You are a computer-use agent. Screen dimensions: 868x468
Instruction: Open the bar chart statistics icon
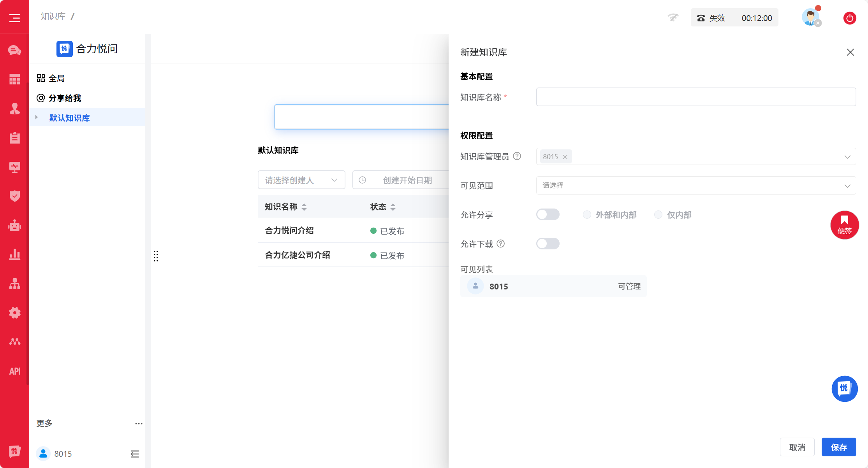[x=14, y=254]
